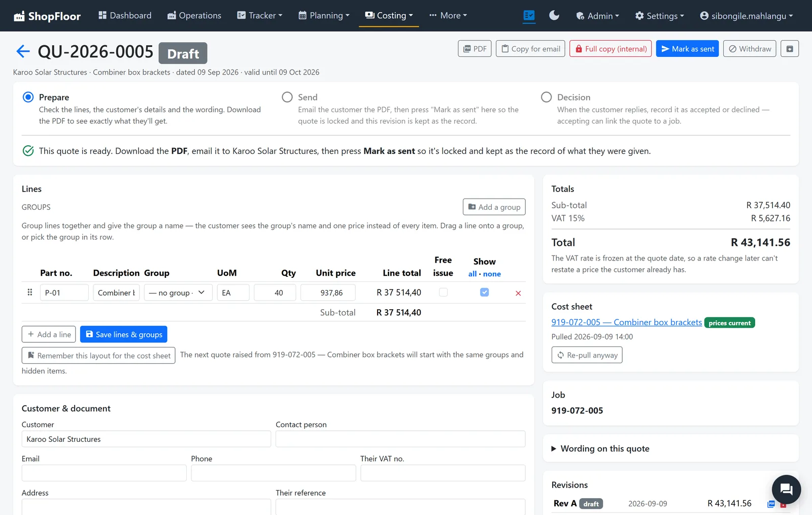812x515 pixels.
Task: Download the quote PDF
Action: click(475, 49)
